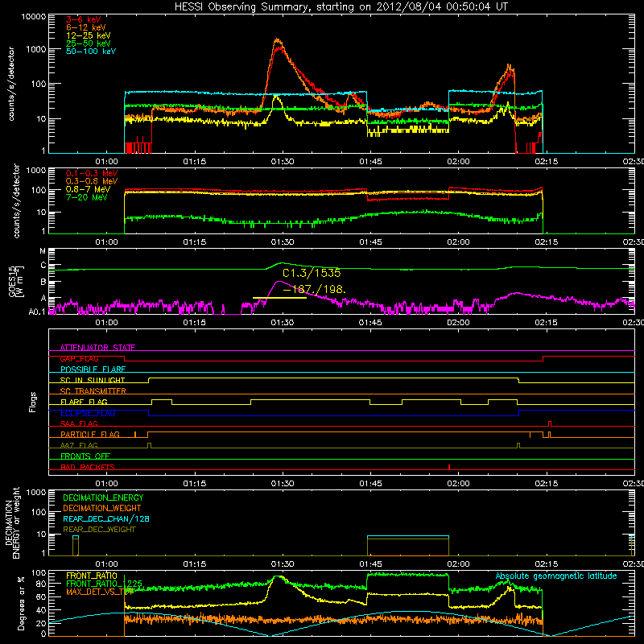This screenshot has height=644, width=644.
Task: Click the DECIMATION_ENERGY legend label
Action: coord(103,497)
